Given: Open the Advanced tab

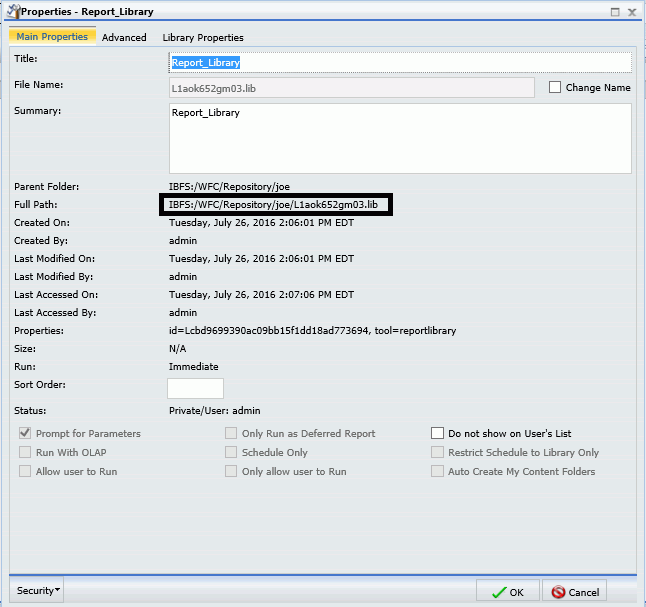Looking at the screenshot, I should click(124, 37).
